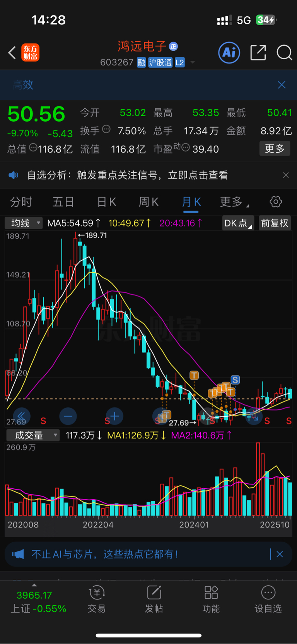Toggle 前复权 price adjustment
The width and height of the screenshot is (297, 644).
(275, 223)
